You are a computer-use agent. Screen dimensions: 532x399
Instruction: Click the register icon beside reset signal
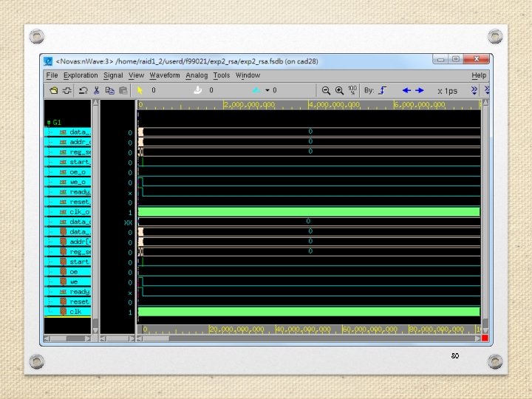pos(63,301)
